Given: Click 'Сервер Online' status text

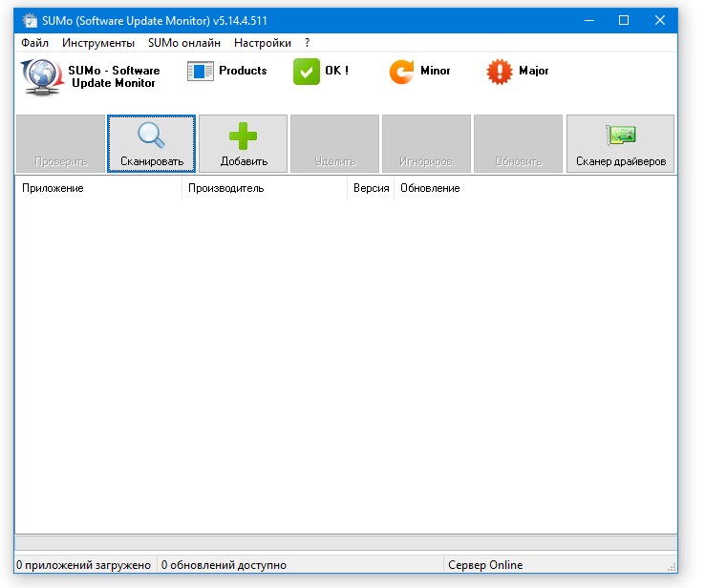Looking at the screenshot, I should [485, 565].
